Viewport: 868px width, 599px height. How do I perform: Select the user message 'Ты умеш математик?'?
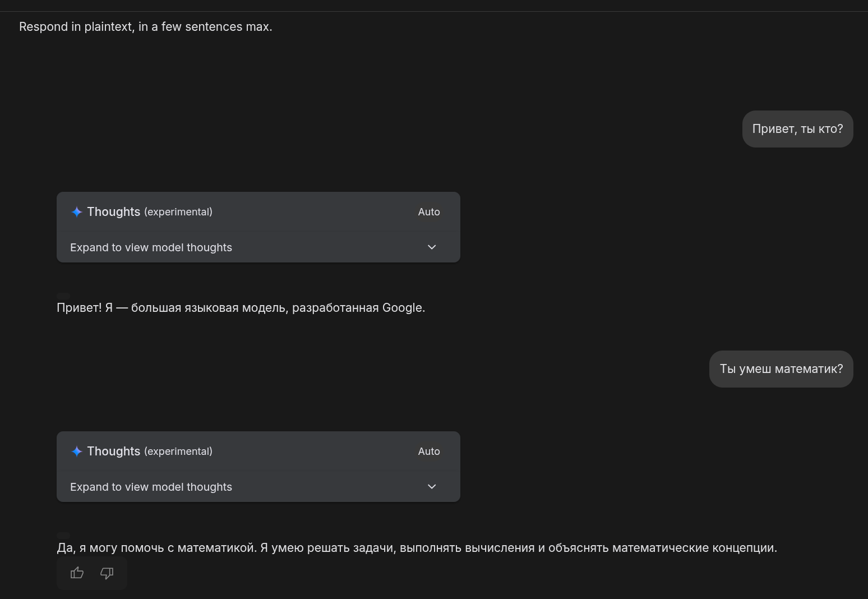781,369
